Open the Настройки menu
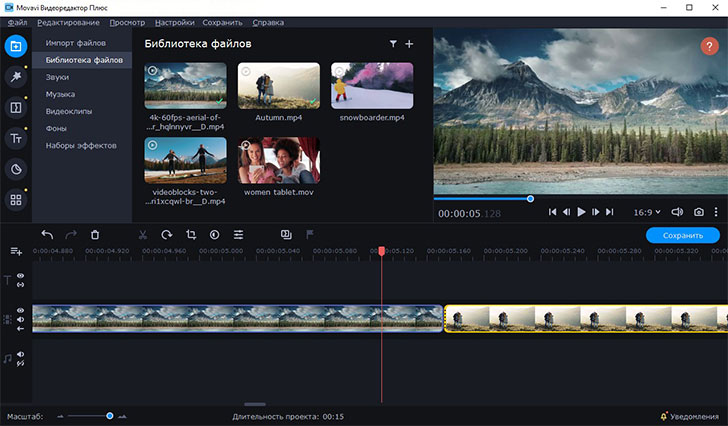The height and width of the screenshot is (426, 728). pos(176,21)
